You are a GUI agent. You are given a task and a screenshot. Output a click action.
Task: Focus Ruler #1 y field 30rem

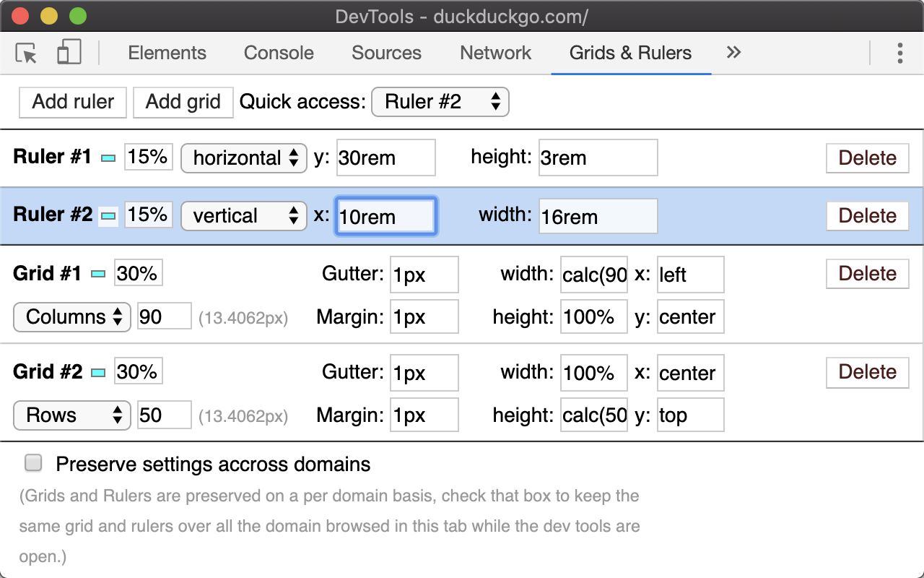[386, 158]
